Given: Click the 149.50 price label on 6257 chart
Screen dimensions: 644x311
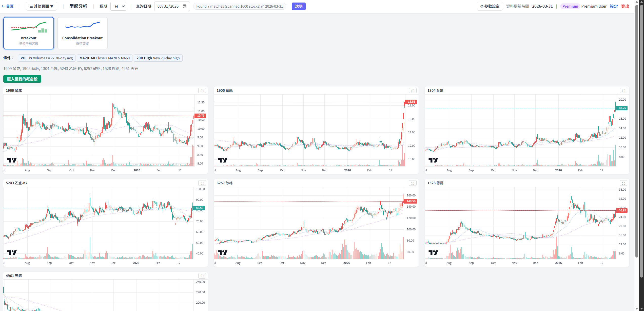Looking at the screenshot, I should point(411,202).
